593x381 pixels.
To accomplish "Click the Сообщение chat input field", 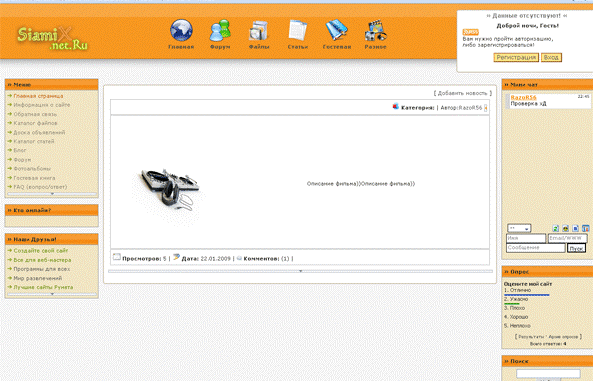I will (536, 248).
